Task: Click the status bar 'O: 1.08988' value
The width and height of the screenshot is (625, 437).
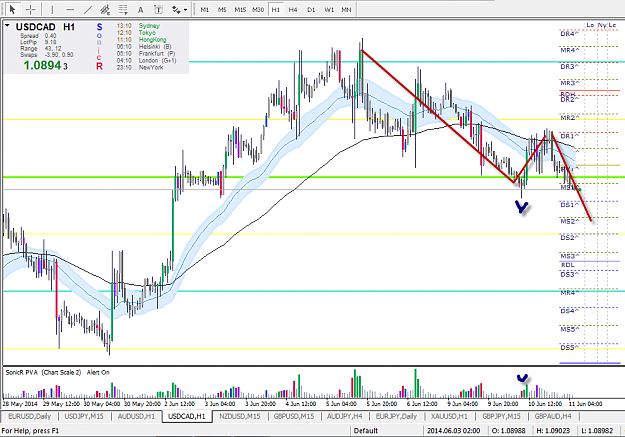Action: 508,431
